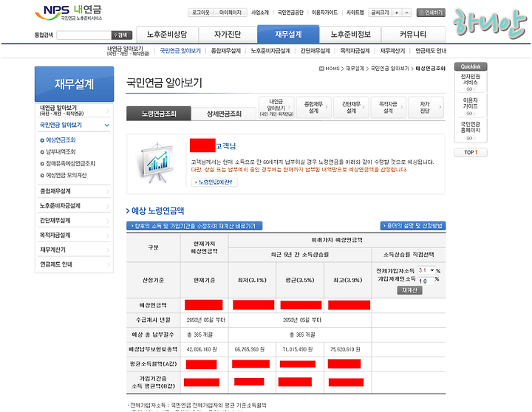
Task: Click 목적자금 설계 shortcut button
Action: [x=388, y=107]
